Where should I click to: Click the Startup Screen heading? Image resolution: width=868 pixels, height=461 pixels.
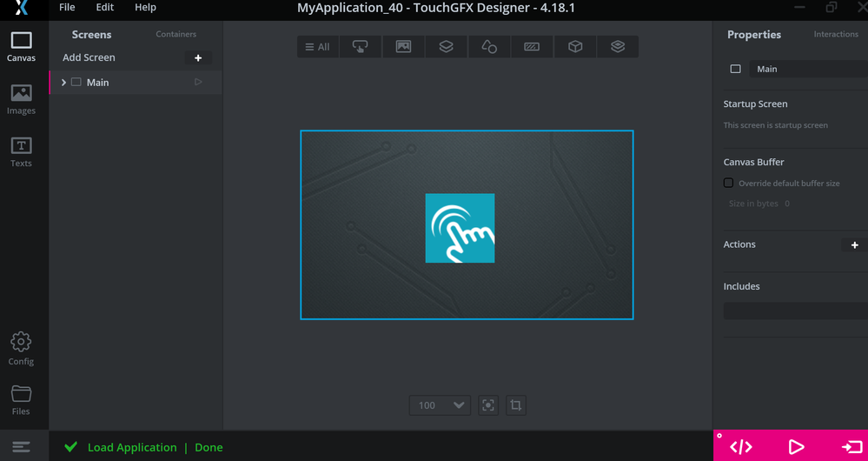pos(755,104)
